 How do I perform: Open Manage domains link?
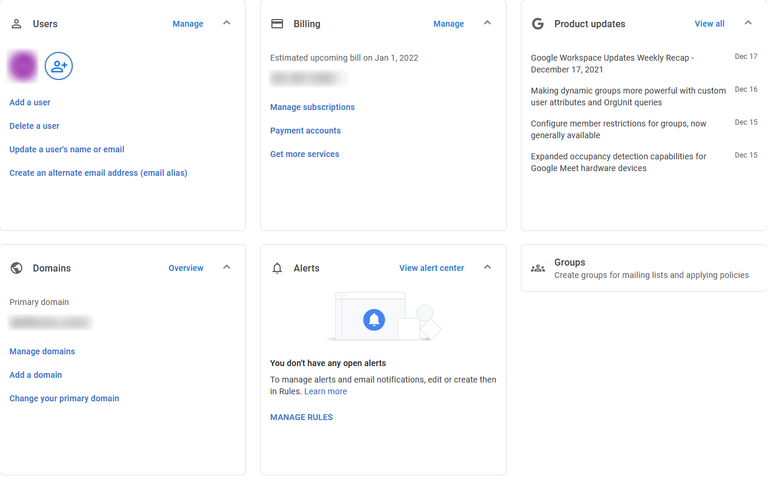point(42,351)
